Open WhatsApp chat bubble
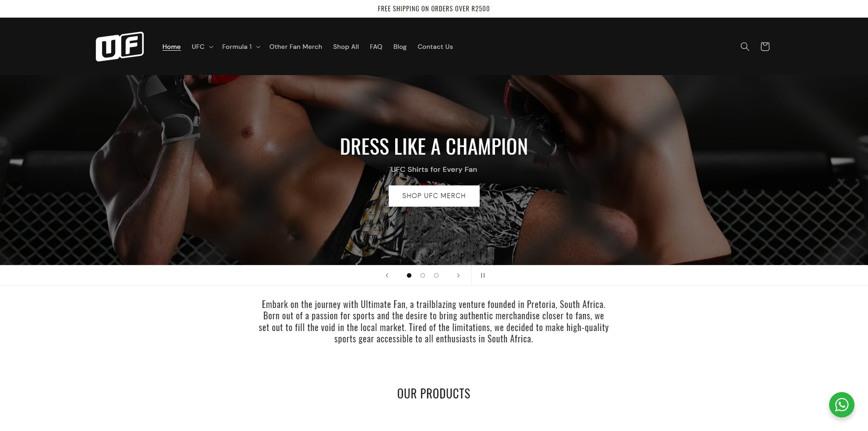The image size is (868, 431). click(841, 404)
